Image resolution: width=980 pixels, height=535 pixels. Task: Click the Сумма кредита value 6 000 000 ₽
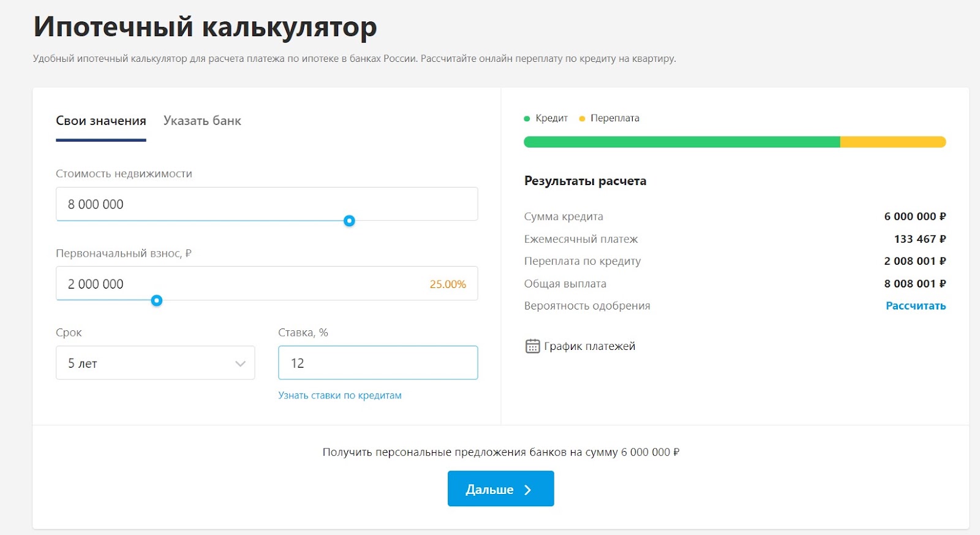pos(915,216)
